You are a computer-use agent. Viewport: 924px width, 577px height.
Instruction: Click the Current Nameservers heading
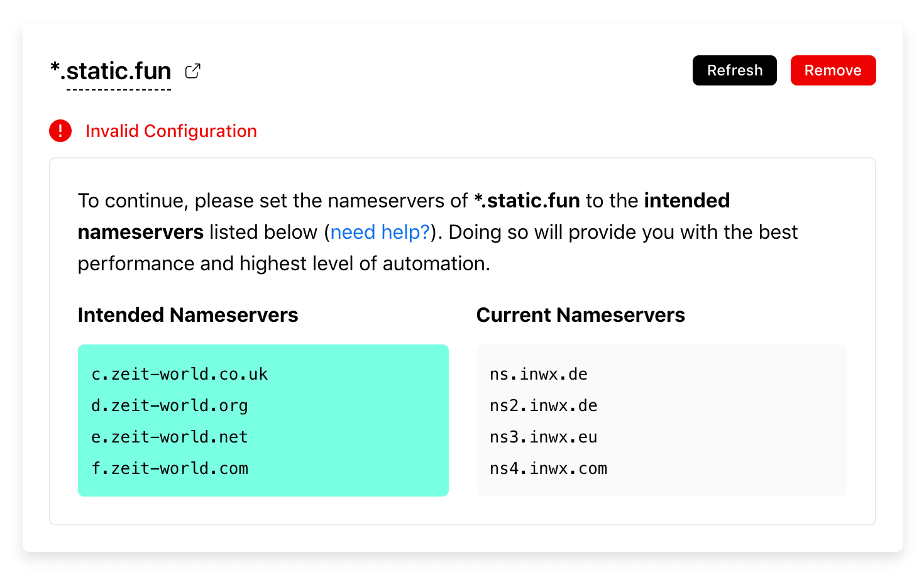pos(580,315)
